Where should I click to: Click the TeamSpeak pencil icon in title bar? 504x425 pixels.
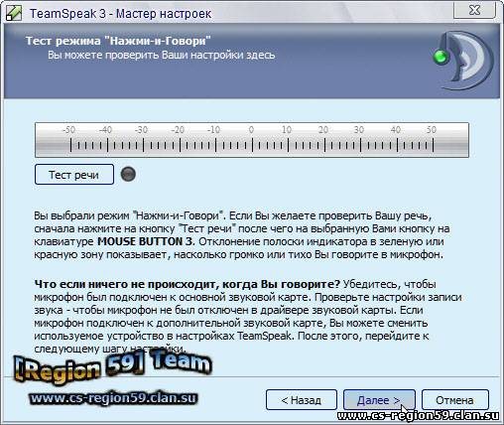coord(14,13)
